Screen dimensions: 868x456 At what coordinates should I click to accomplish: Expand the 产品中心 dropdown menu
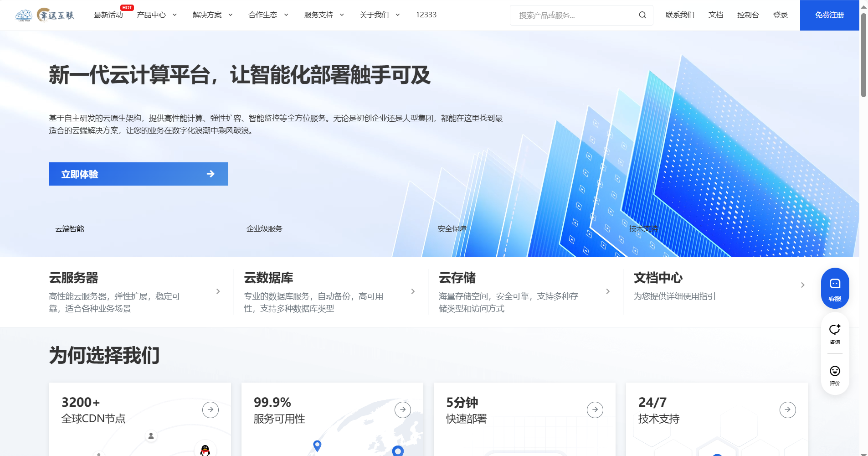pyautogui.click(x=157, y=15)
